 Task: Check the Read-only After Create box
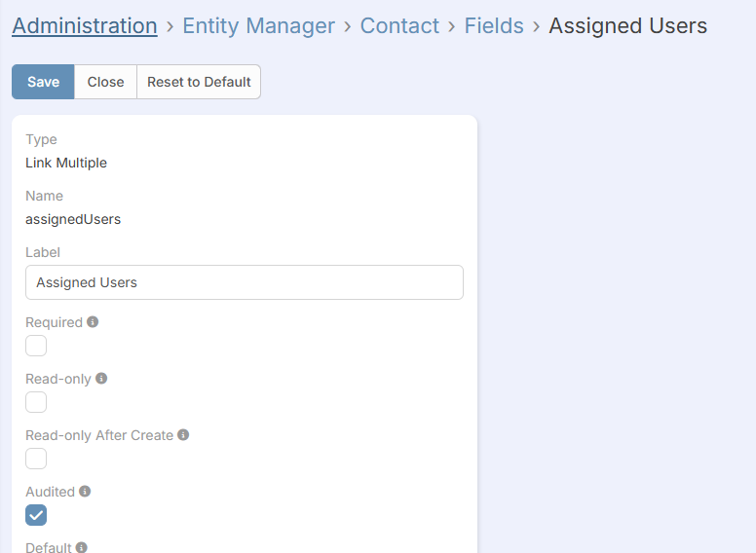point(36,459)
